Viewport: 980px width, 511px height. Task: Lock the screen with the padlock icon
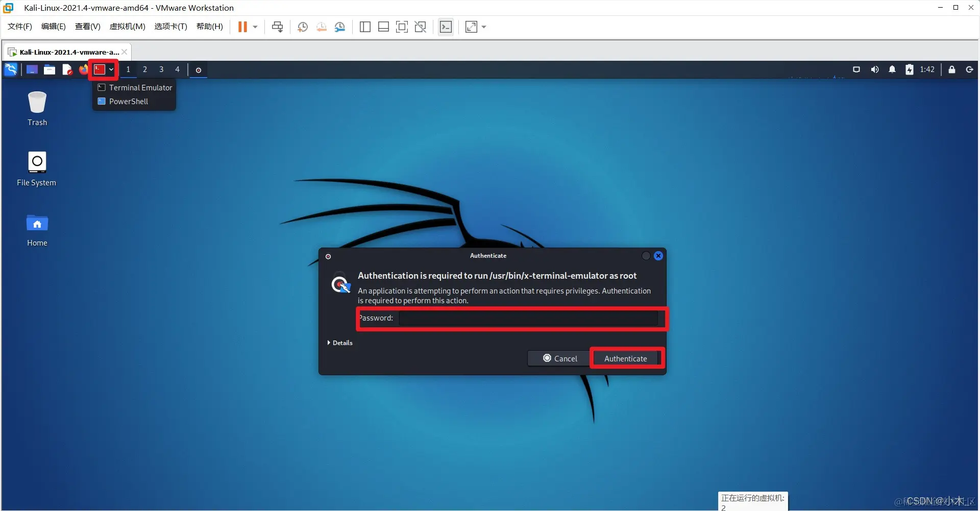coord(952,69)
